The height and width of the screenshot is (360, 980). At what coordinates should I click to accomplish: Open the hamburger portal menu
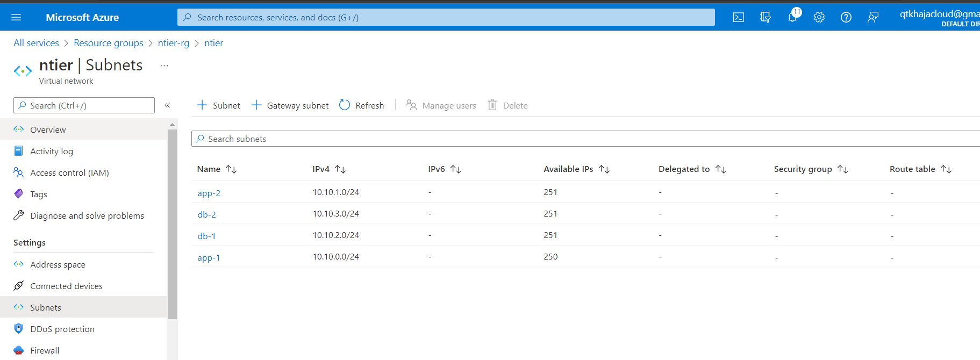(16, 17)
